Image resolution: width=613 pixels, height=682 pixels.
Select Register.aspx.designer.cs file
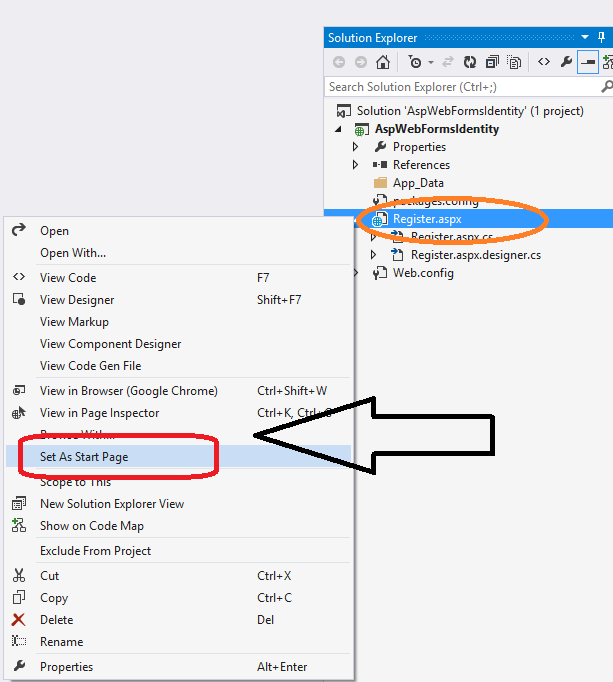point(476,255)
